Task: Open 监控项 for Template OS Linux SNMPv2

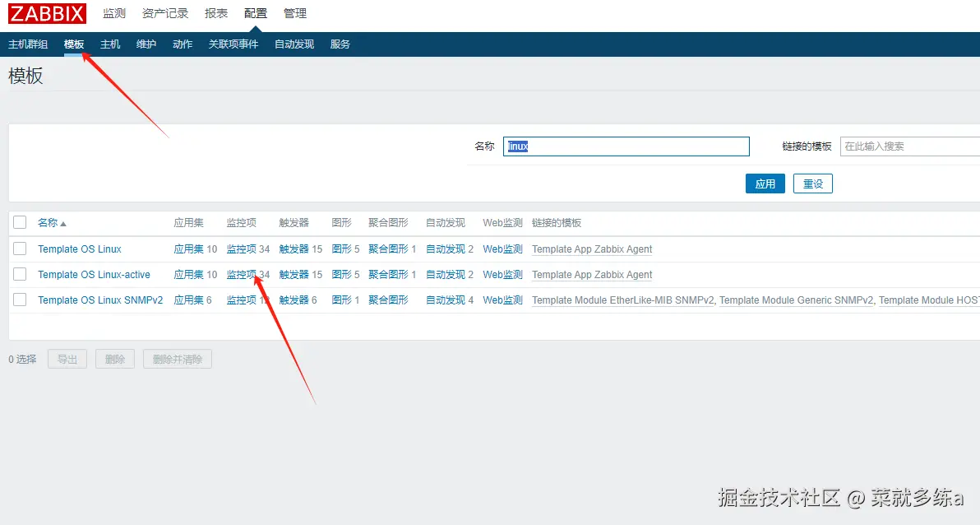Action: [241, 300]
